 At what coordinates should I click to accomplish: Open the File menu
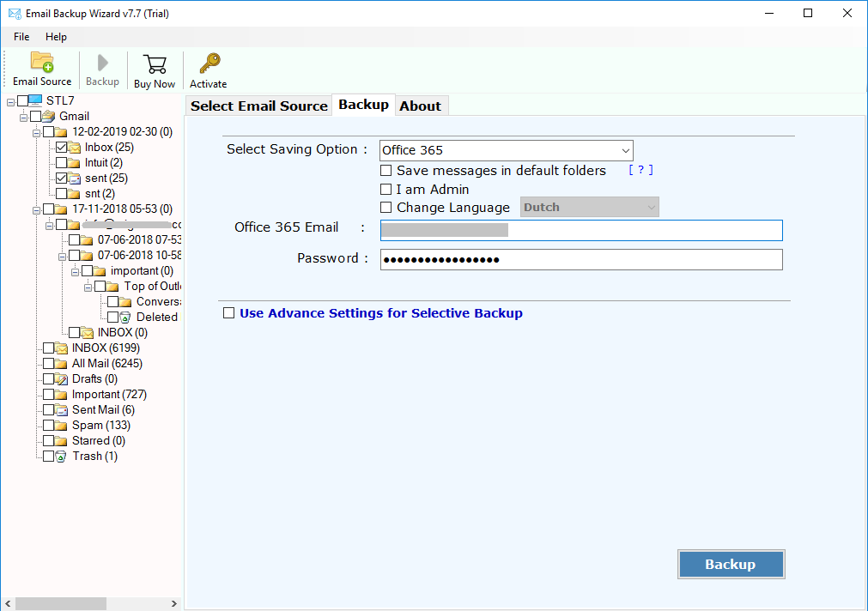point(21,37)
